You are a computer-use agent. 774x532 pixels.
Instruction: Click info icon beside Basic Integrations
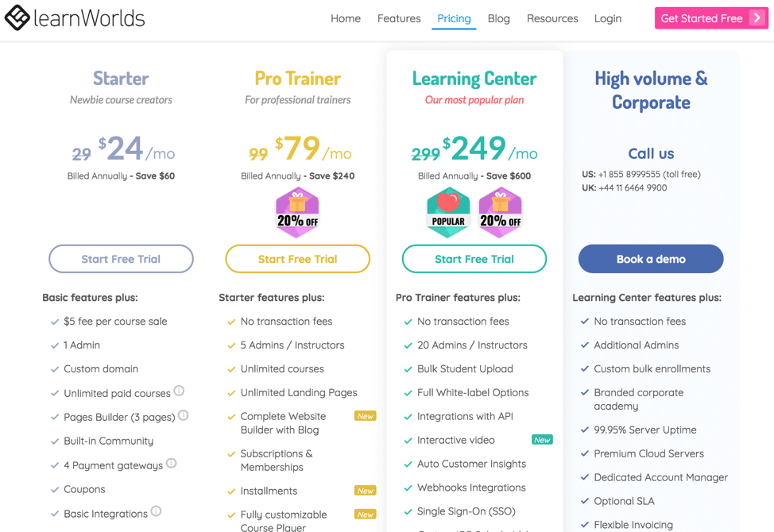pyautogui.click(x=156, y=511)
